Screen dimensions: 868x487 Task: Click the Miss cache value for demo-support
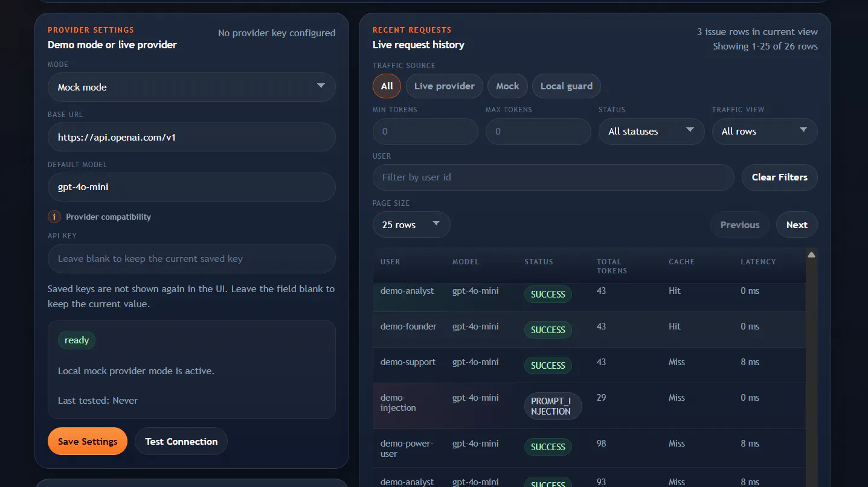pyautogui.click(x=677, y=362)
